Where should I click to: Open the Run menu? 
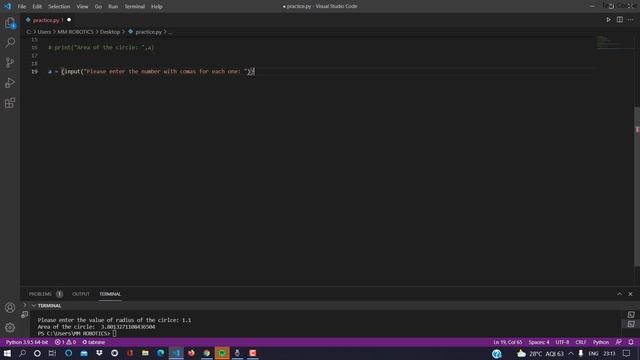[x=113, y=7]
